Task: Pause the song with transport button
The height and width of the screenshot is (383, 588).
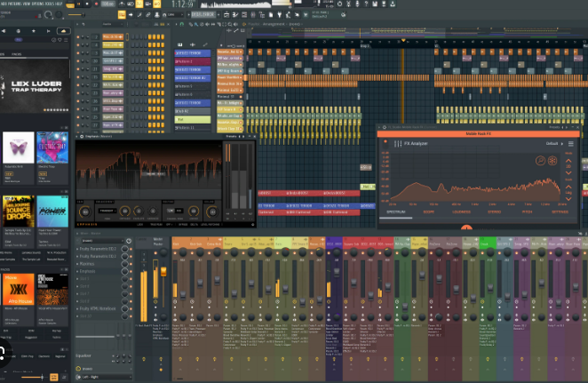Action: coord(79,4)
